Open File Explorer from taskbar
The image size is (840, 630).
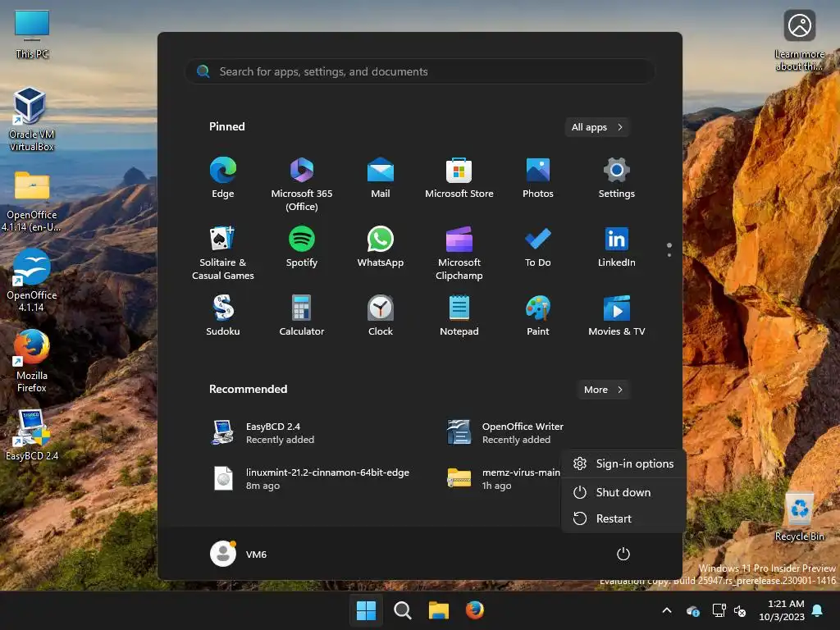pyautogui.click(x=438, y=610)
